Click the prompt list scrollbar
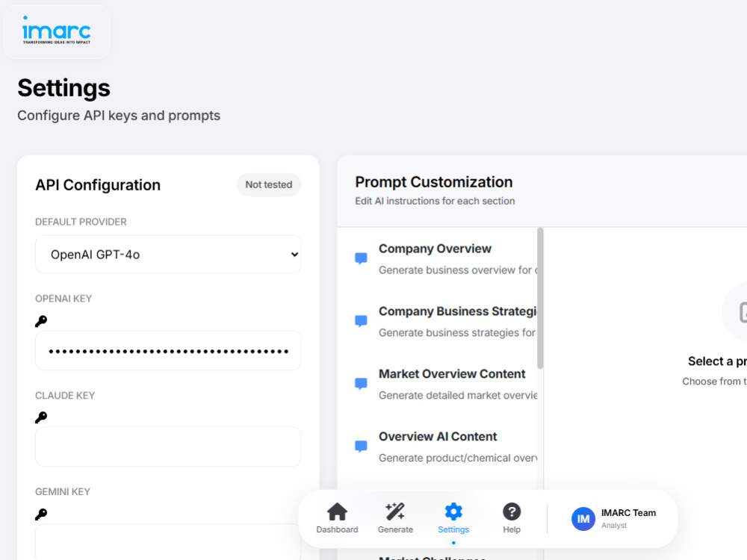The height and width of the screenshot is (560, 747). [x=540, y=298]
